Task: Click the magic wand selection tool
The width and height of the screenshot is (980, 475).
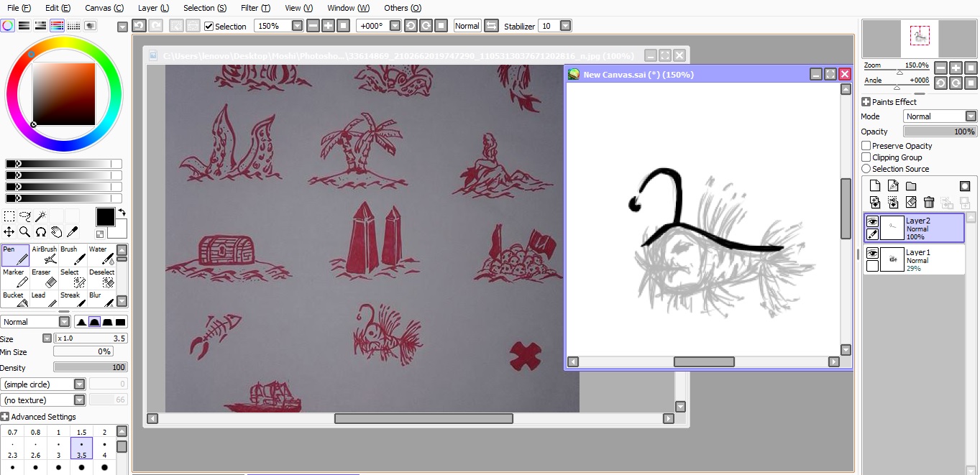Action: click(x=40, y=216)
